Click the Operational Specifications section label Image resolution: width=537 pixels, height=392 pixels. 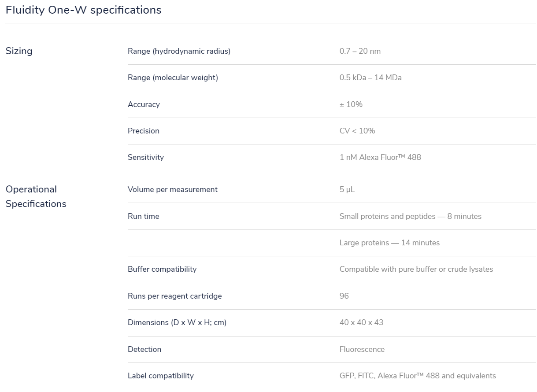36,196
